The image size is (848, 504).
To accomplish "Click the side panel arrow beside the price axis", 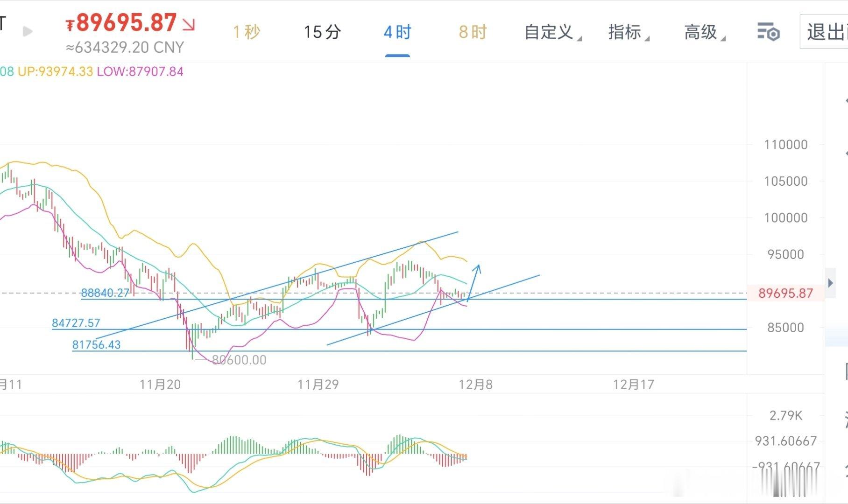I will tap(830, 283).
